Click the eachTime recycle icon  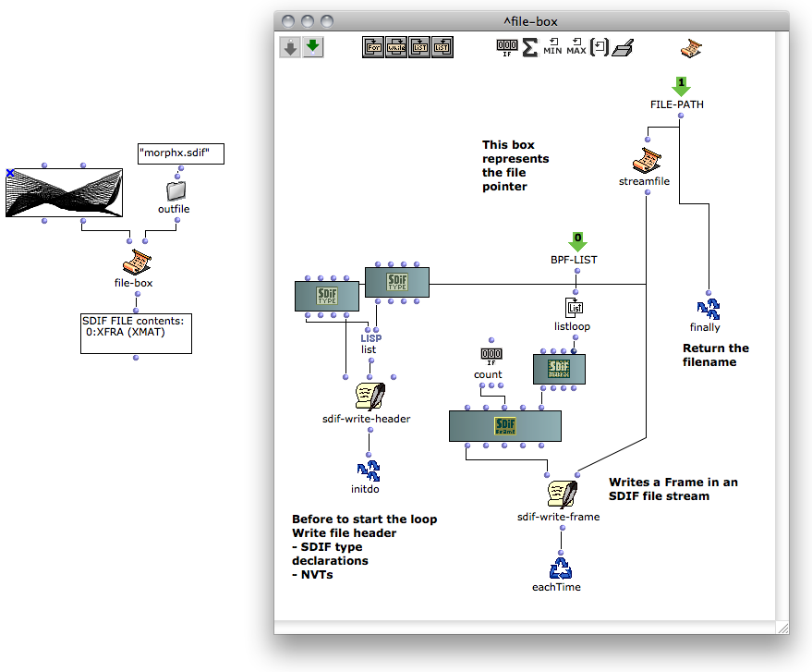pos(561,568)
